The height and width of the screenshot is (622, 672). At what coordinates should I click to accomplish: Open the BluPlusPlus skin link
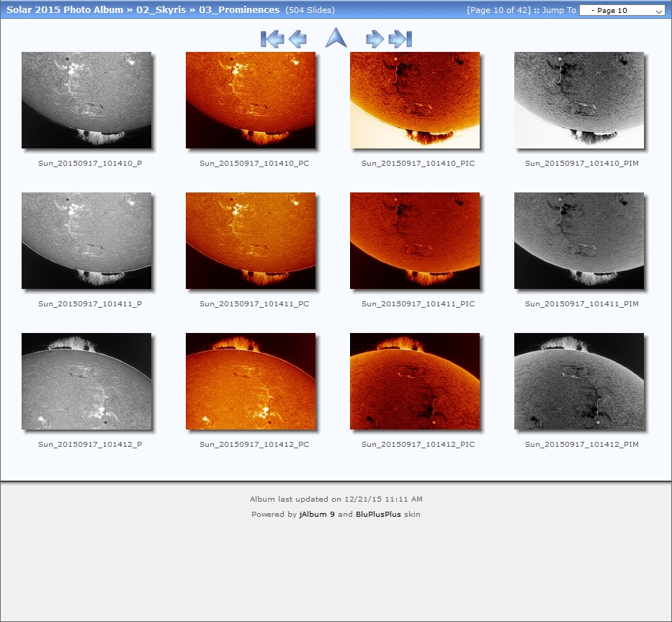[378, 514]
